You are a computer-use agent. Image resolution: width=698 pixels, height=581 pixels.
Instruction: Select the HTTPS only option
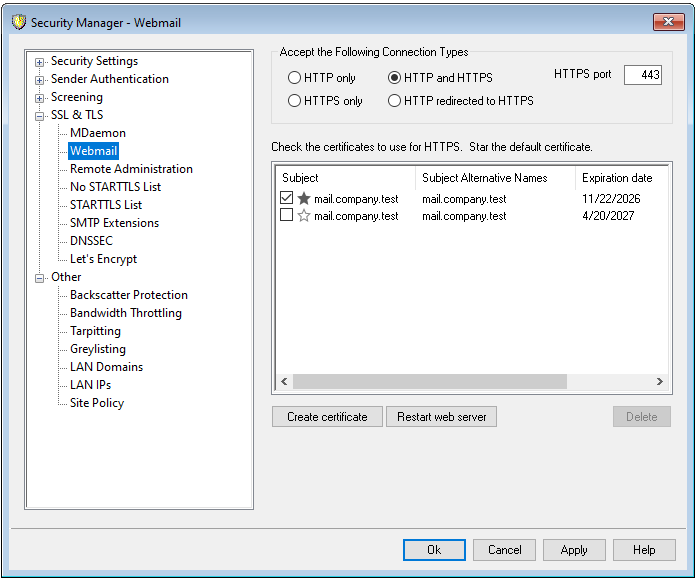pyautogui.click(x=294, y=101)
